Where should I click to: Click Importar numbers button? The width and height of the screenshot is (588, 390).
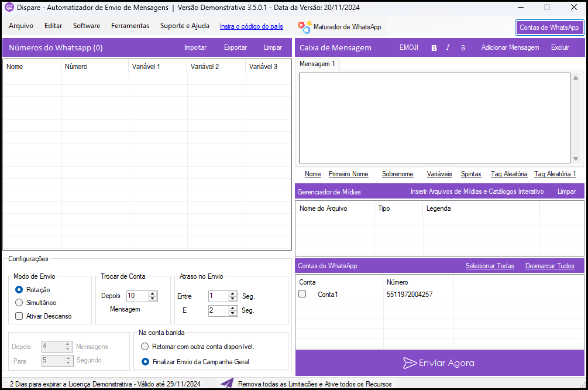point(195,47)
